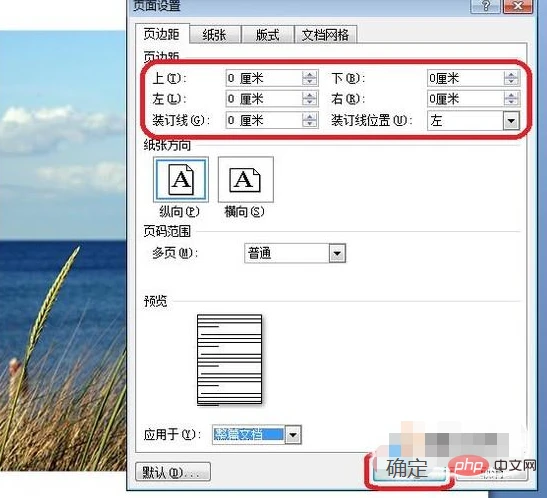Click the 装订线(G) gutter input field
The image size is (547, 498).
click(x=264, y=120)
